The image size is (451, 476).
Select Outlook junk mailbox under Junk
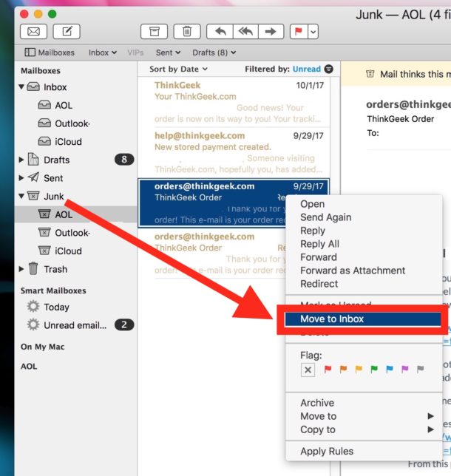coord(75,233)
